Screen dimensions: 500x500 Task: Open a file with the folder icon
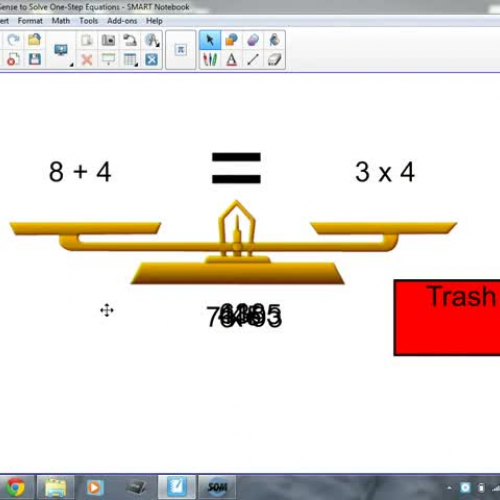pyautogui.click(x=34, y=40)
